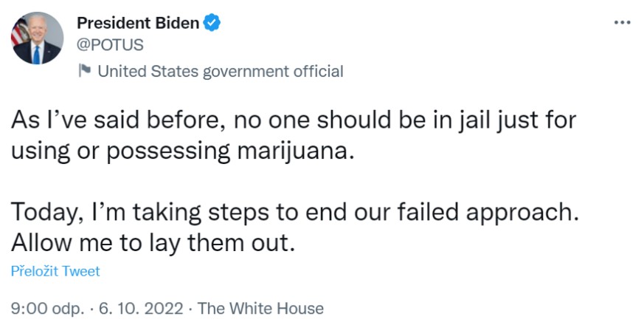Open the tweet's more options ellipsis menu
This screenshot has height=322, width=644.
pos(622,23)
